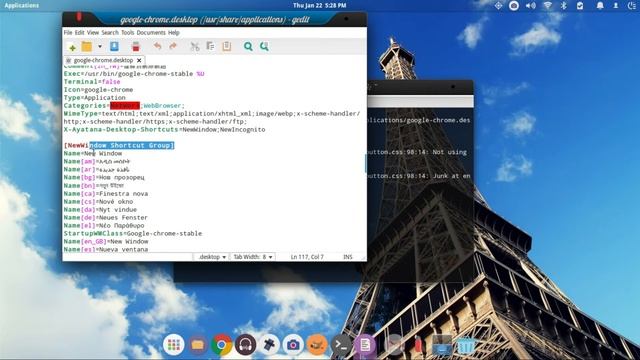640x360 pixels.
Task: Open the View menu
Action: click(x=93, y=32)
